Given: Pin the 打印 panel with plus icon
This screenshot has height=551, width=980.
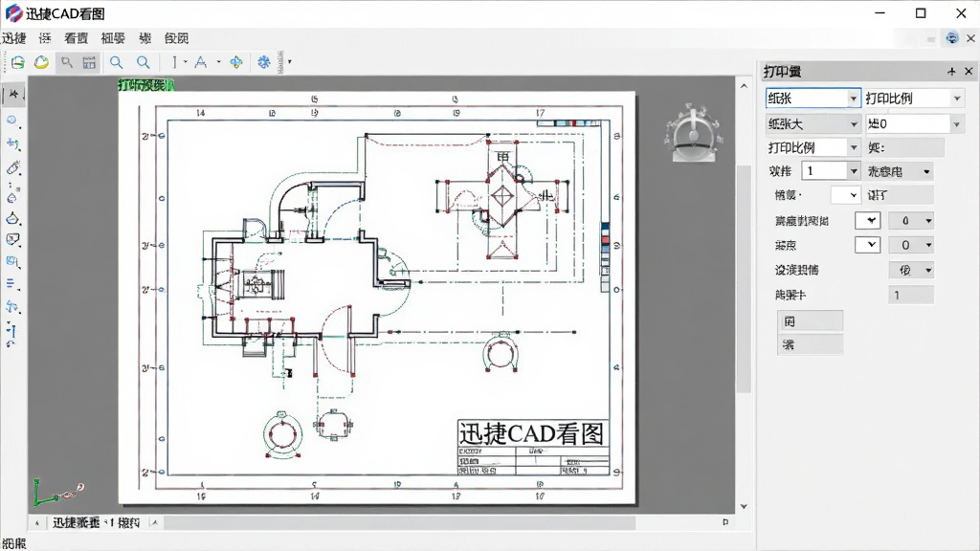Looking at the screenshot, I should 951,72.
